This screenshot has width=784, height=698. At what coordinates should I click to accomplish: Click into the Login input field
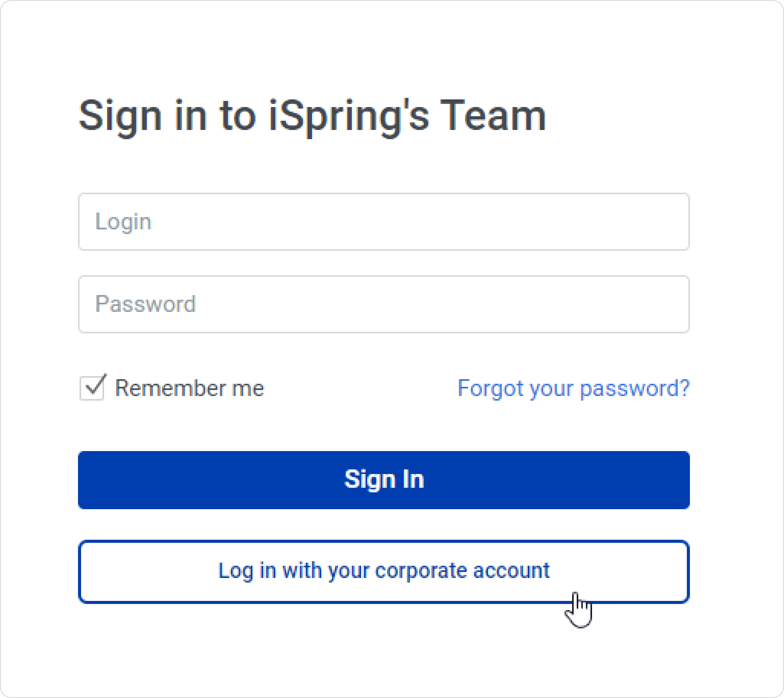pyautogui.click(x=384, y=222)
